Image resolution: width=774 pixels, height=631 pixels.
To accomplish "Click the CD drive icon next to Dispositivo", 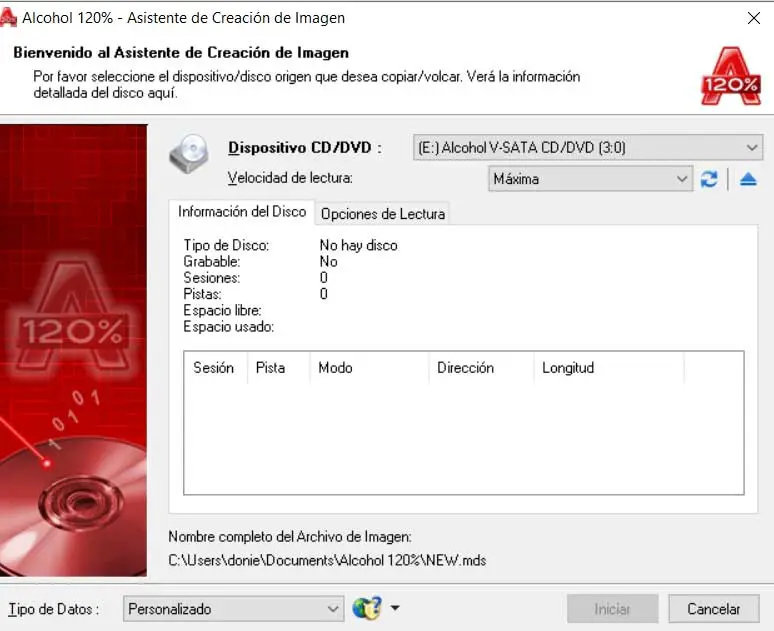I will tap(189, 154).
